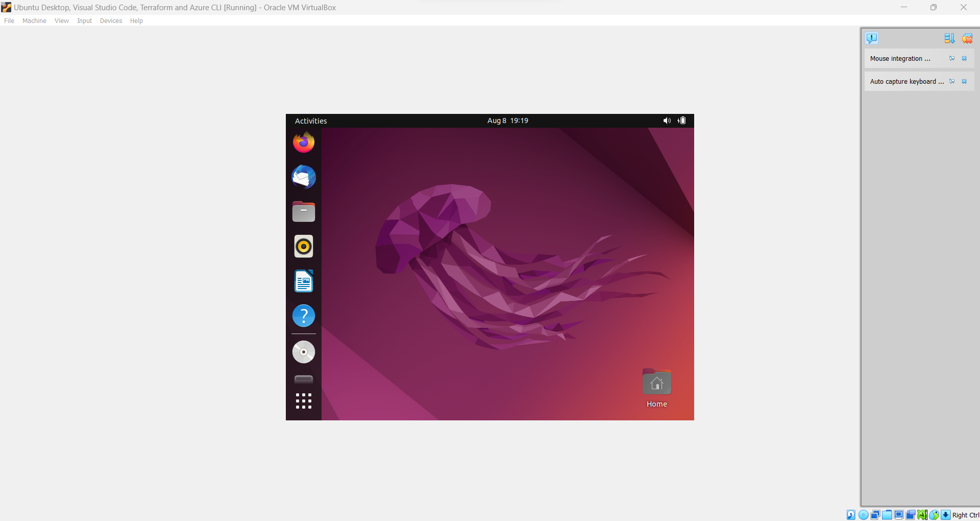Open the Machine menu
The width and height of the screenshot is (980, 521).
[x=34, y=20]
